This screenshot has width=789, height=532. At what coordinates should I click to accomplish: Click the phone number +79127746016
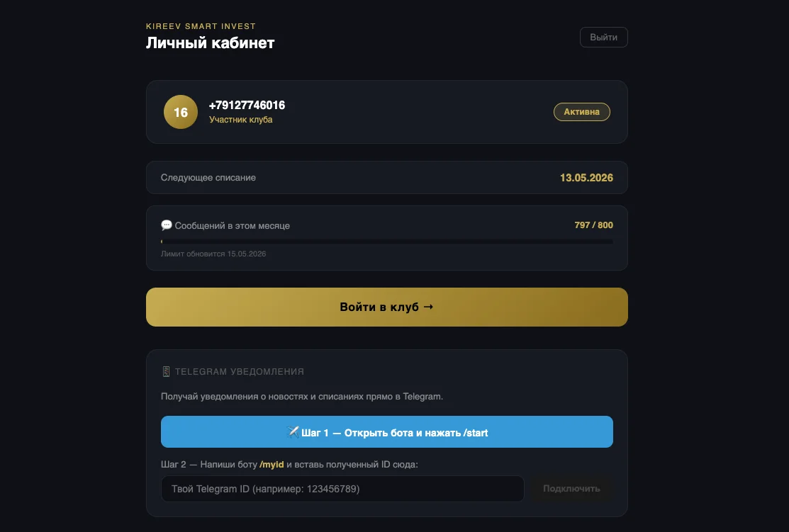(x=247, y=106)
